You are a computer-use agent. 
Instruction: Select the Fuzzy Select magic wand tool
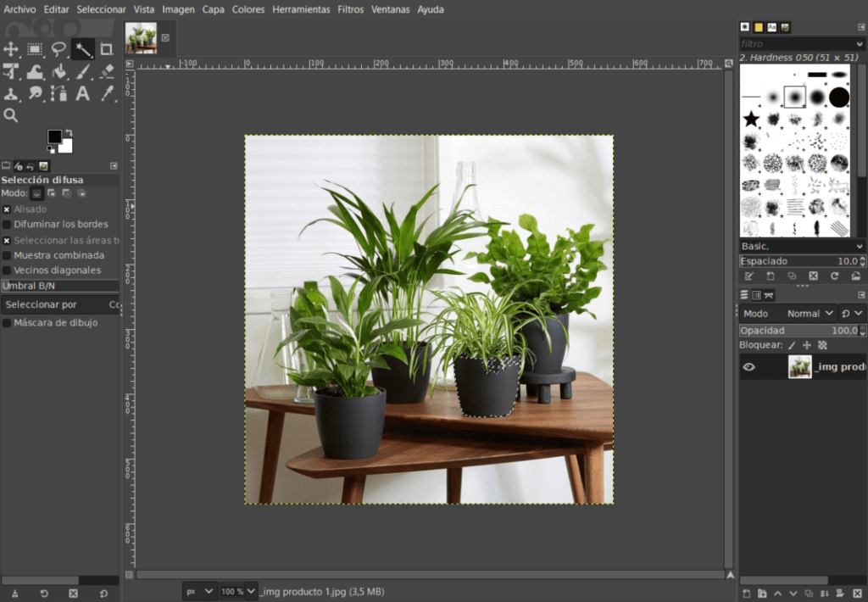tap(82, 49)
